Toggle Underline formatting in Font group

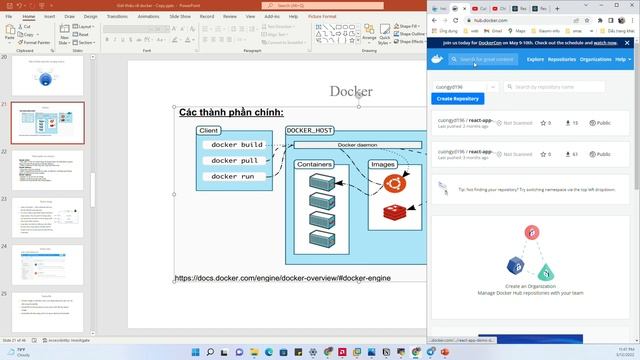123,40
